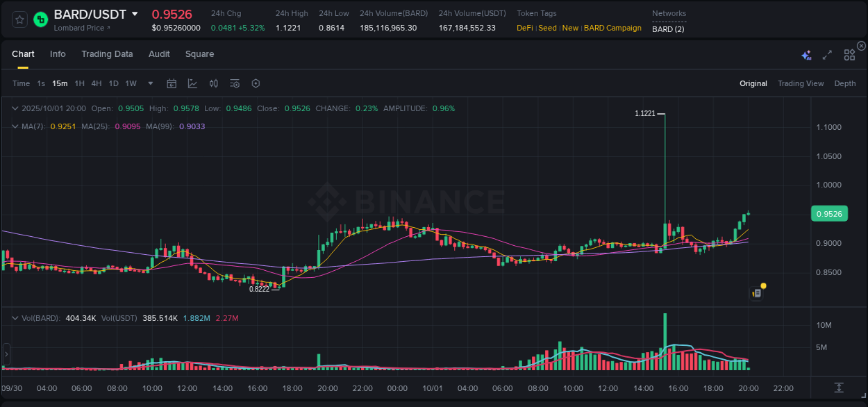Image resolution: width=868 pixels, height=407 pixels.
Task: Open the indicator settings list icon
Action: coord(235,83)
